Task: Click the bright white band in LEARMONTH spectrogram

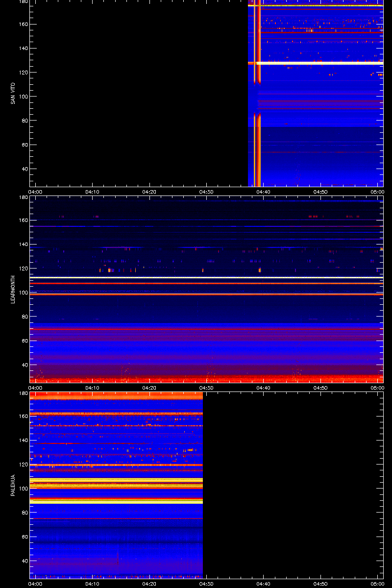Action: tap(206, 277)
